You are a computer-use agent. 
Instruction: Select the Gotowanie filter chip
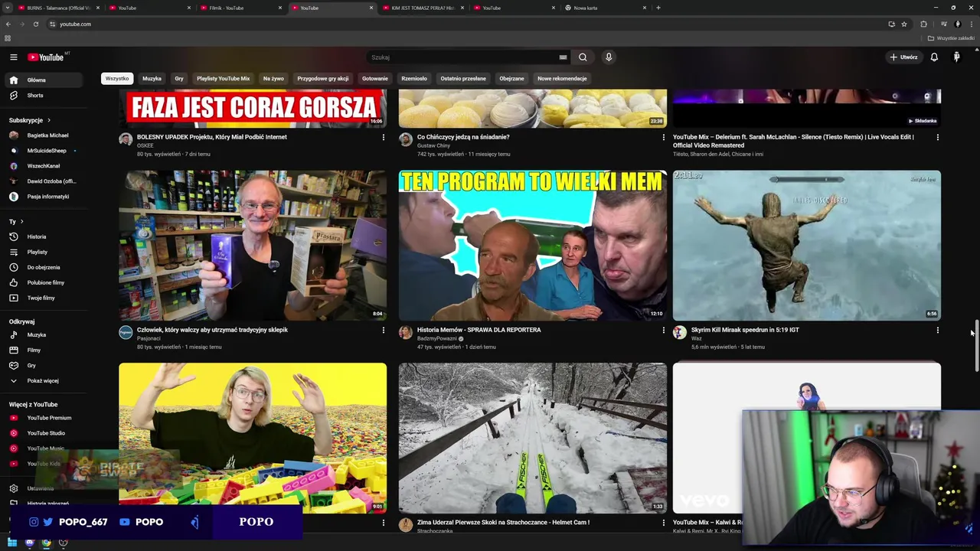(x=375, y=78)
